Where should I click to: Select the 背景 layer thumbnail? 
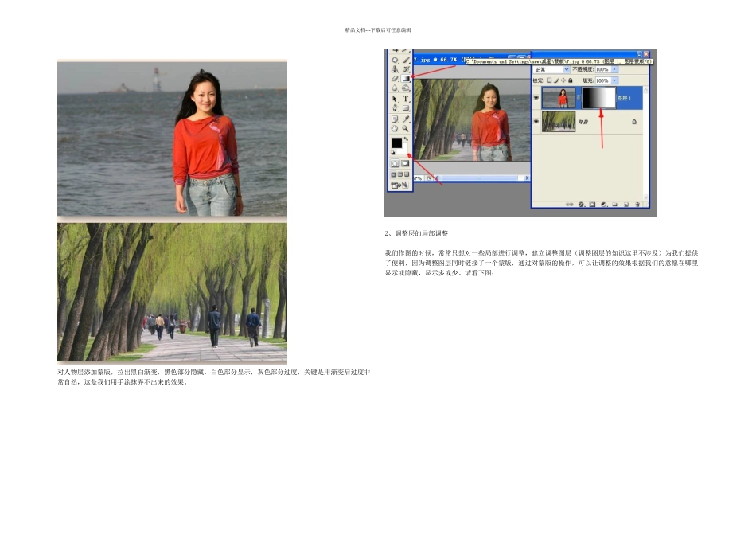click(559, 122)
